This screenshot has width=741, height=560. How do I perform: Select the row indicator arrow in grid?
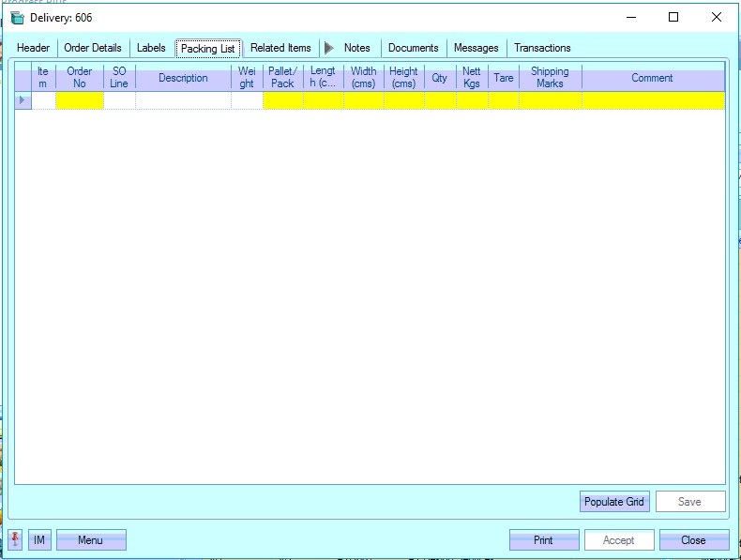coord(23,100)
